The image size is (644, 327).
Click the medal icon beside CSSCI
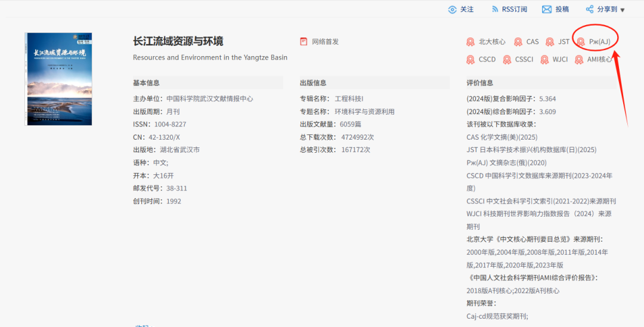(x=507, y=60)
